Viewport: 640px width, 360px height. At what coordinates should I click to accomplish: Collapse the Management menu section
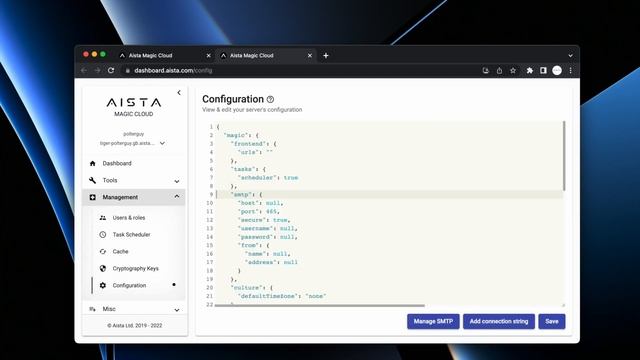click(x=177, y=197)
